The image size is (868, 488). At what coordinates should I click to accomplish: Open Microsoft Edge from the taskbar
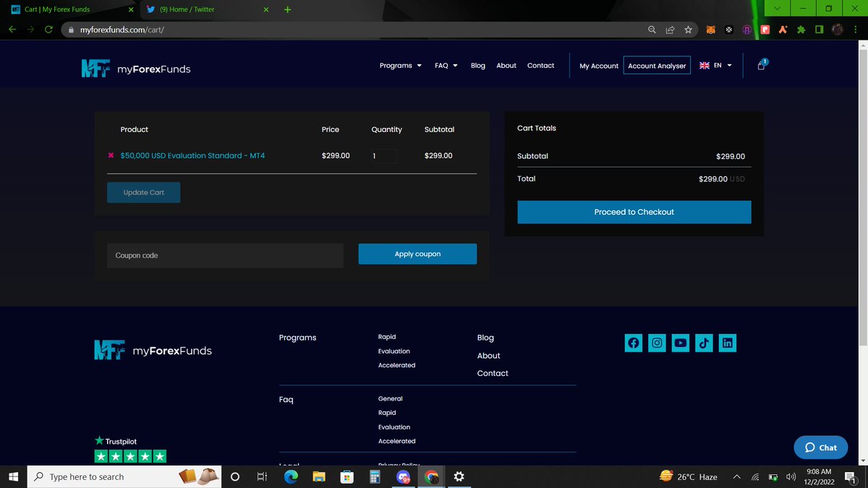coord(291,477)
